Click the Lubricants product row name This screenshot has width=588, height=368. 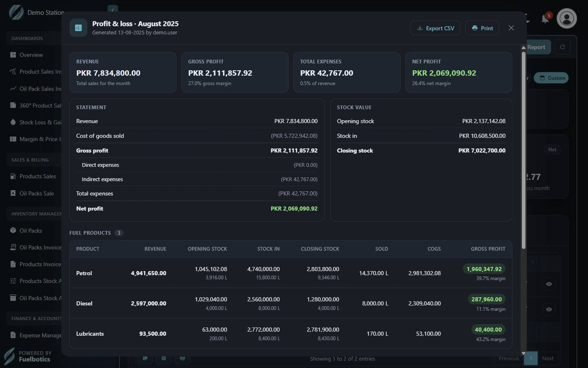[90, 334]
